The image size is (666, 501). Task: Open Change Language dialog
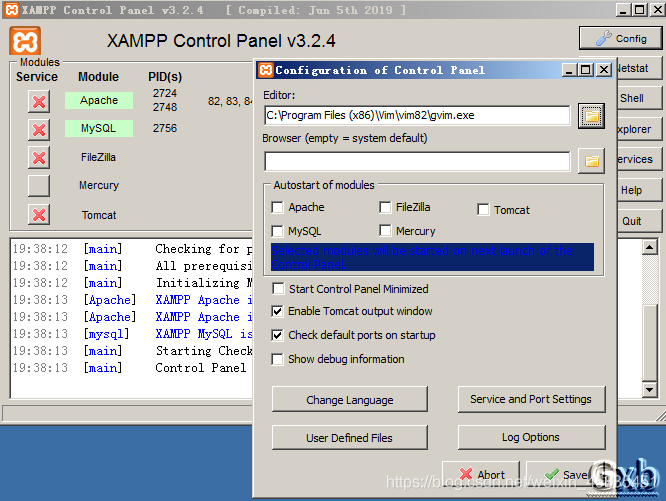coord(350,400)
